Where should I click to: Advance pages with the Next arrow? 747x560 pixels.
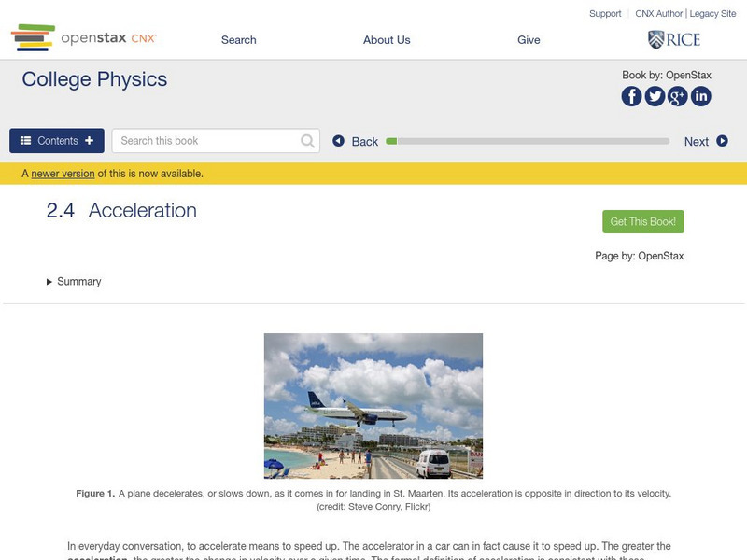(718, 140)
